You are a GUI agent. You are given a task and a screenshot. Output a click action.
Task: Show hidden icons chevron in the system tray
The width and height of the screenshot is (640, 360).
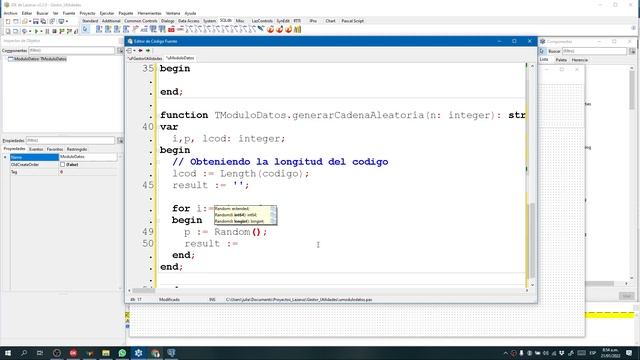click(x=505, y=353)
